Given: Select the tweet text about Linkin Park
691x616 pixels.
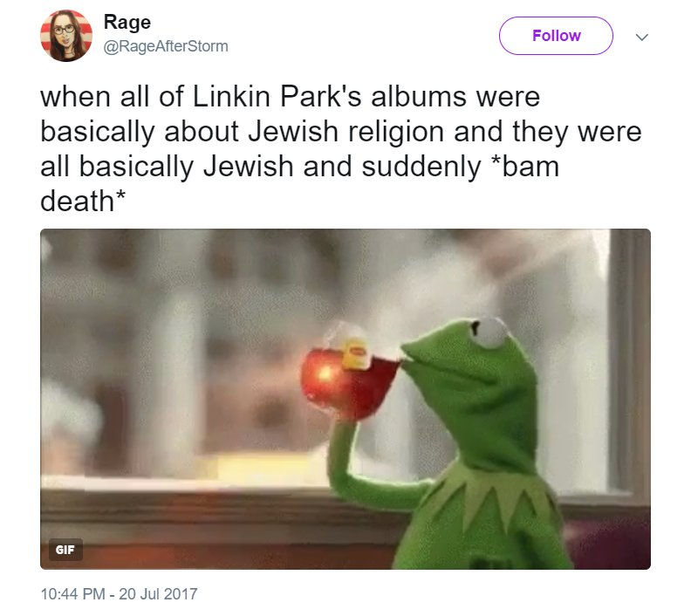Looking at the screenshot, I should tap(340, 149).
